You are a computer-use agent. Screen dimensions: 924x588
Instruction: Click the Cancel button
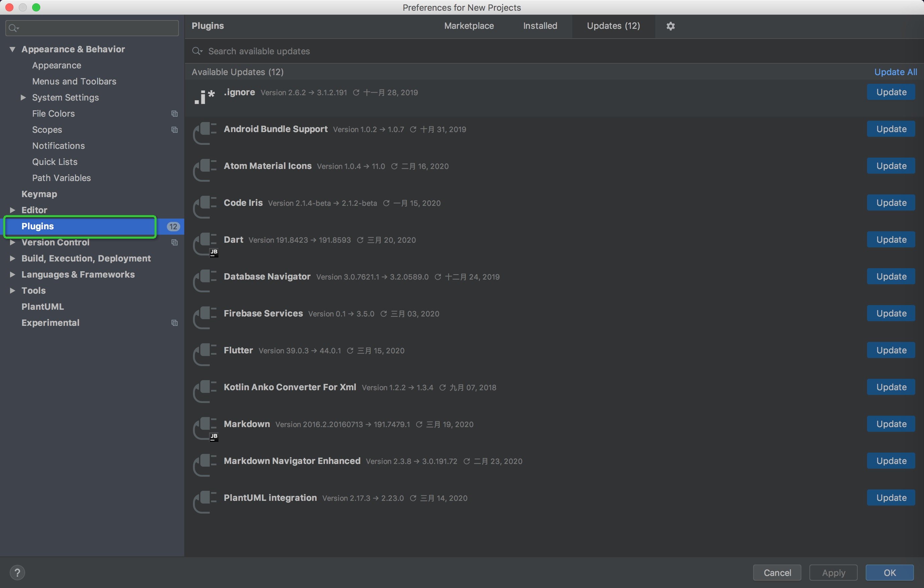click(x=777, y=573)
